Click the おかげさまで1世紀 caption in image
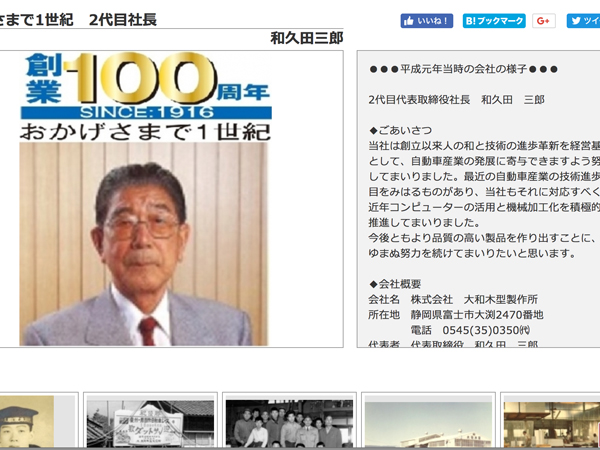The height and width of the screenshot is (450, 600). [x=145, y=132]
